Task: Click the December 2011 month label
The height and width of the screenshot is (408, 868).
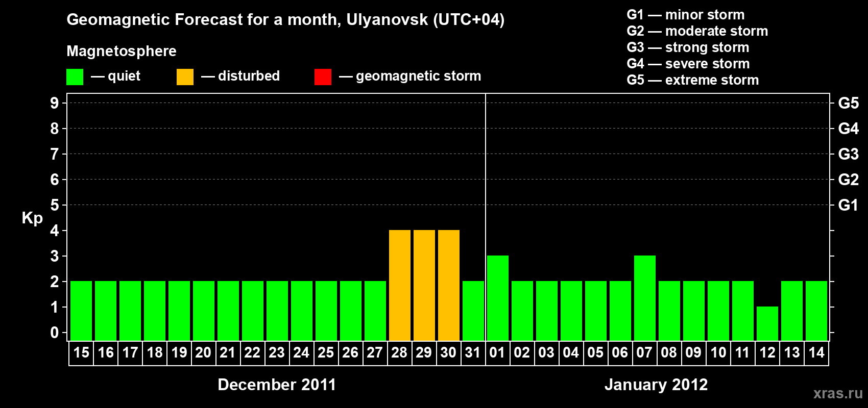Action: coord(277,385)
